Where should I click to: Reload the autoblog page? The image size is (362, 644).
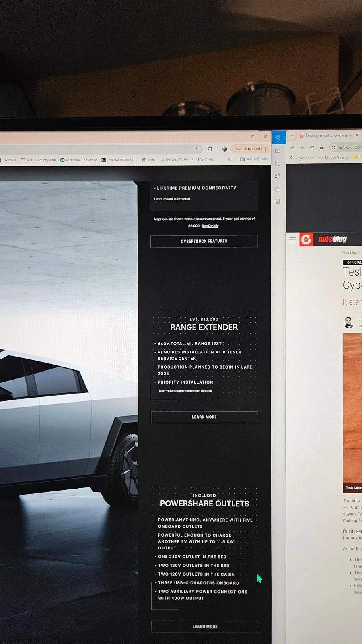[x=312, y=147]
